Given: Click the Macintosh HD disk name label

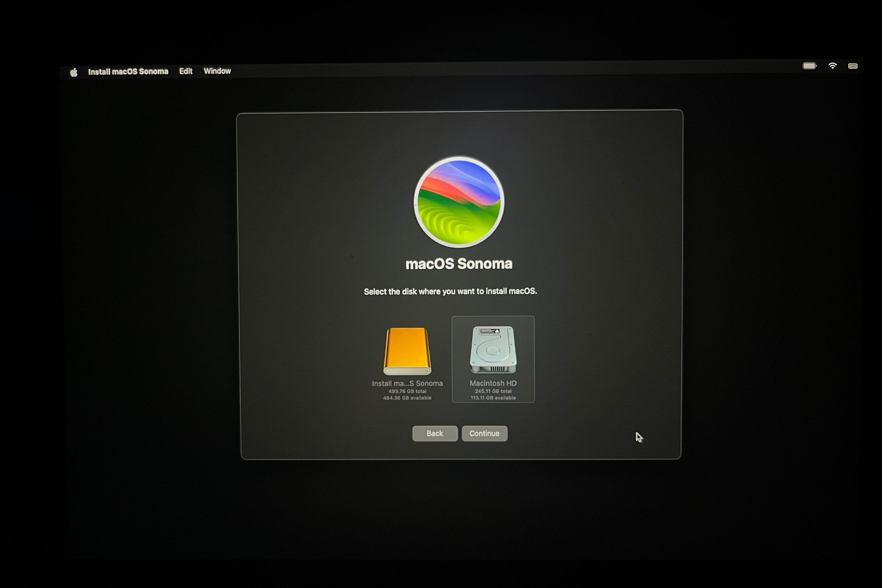Looking at the screenshot, I should tap(493, 383).
